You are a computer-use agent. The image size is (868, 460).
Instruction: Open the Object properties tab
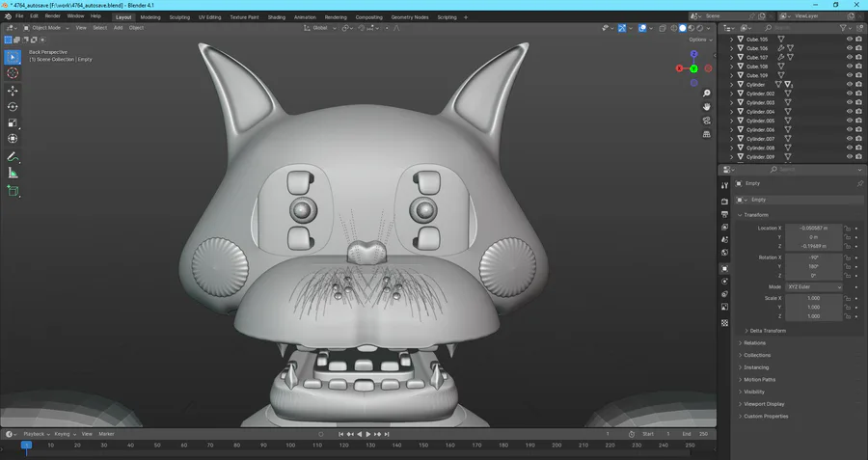pos(724,268)
